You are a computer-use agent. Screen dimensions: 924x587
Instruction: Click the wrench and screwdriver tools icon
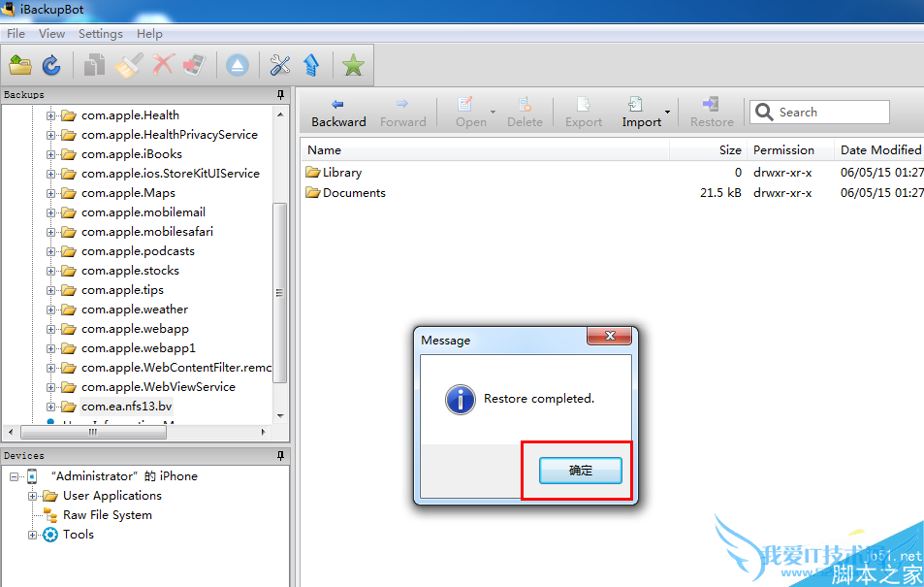click(x=280, y=65)
